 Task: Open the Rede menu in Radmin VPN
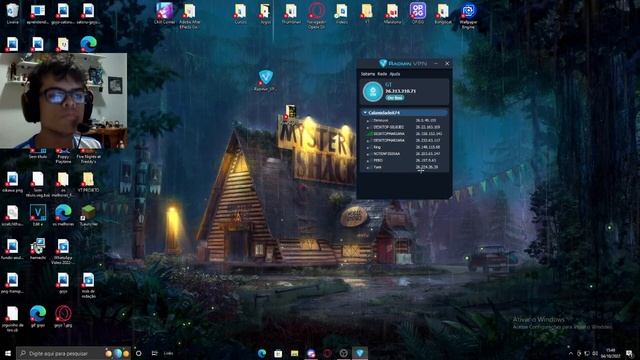pos(382,74)
